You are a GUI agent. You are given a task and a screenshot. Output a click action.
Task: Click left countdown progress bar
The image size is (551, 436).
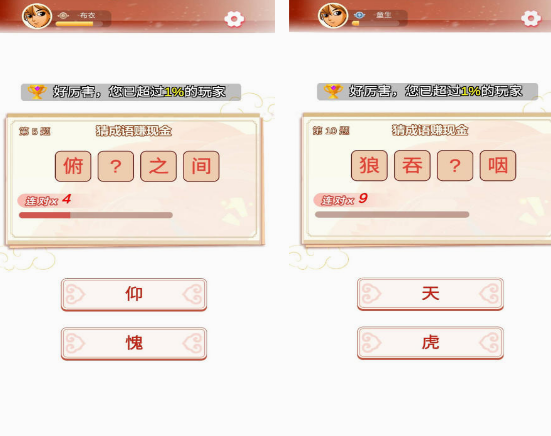pos(96,215)
